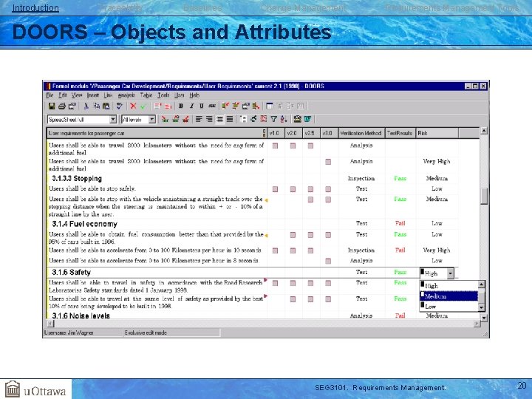Click the 'Risk' column header
The width and height of the screenshot is (532, 399).
pos(437,133)
